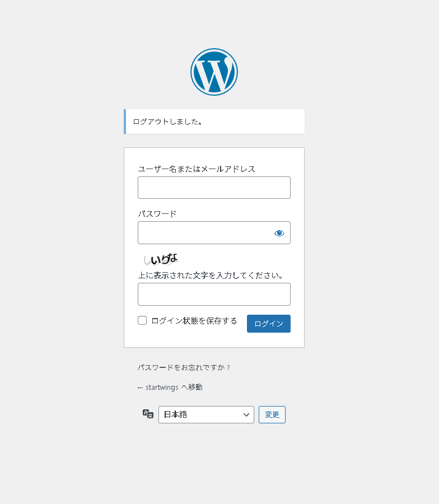The width and height of the screenshot is (439, 504).
Task: Click the ログアウトしました notice message
Action: pos(214,122)
